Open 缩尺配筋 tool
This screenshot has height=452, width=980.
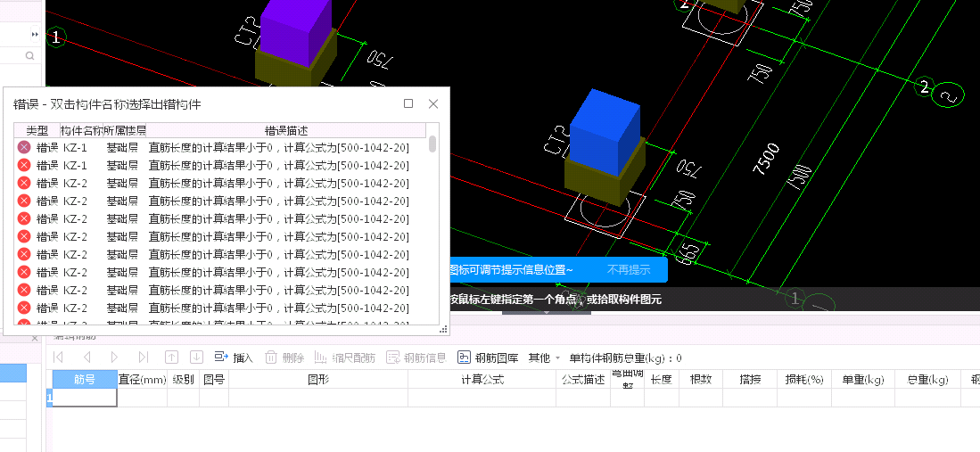pos(344,357)
